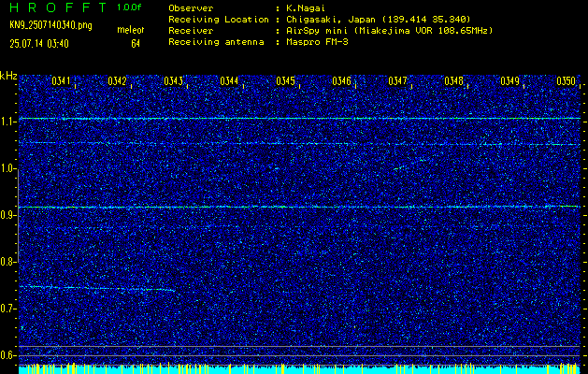Click the date stamp 25.07.14 03:40
Screen dimensions: 588x374
pos(39,44)
